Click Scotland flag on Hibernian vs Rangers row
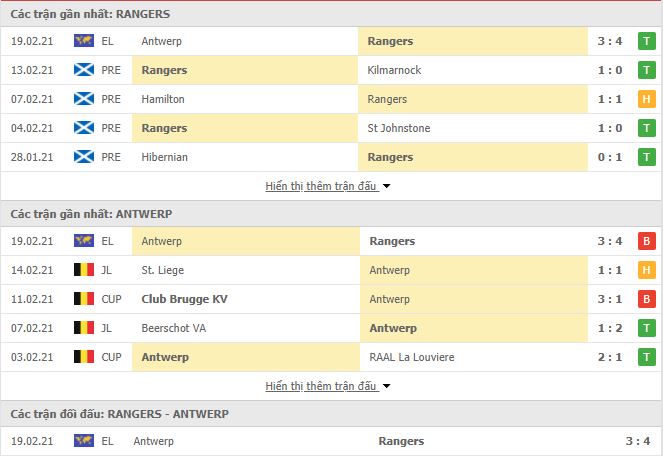The height and width of the screenshot is (456, 663). point(84,157)
